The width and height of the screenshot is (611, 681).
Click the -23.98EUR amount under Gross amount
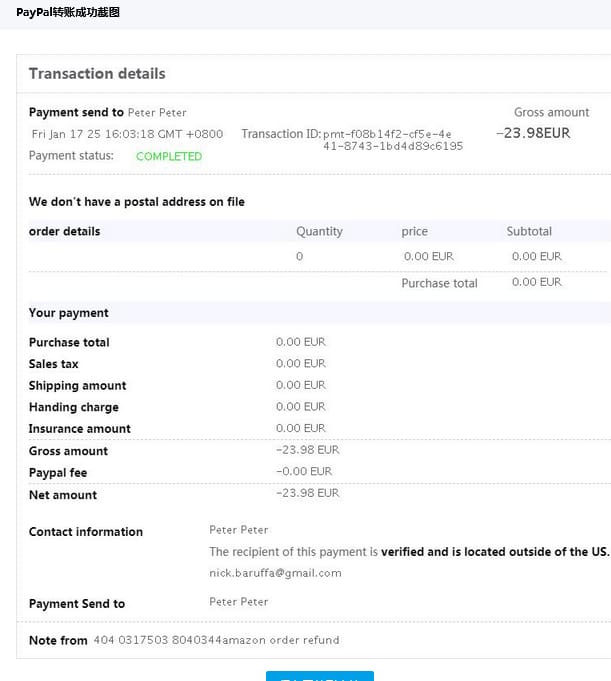pos(533,133)
